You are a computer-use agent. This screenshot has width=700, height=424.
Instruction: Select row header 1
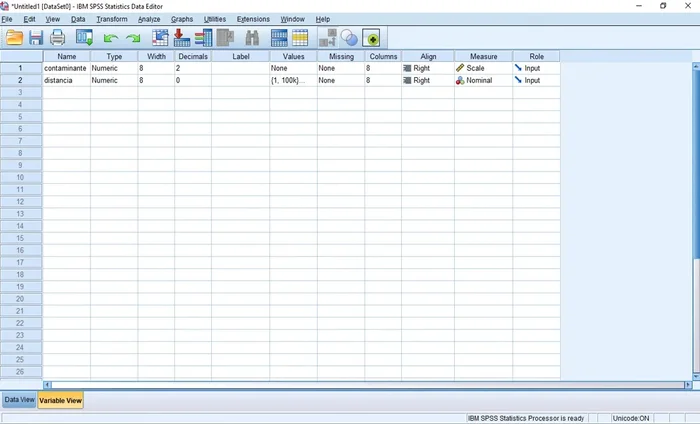click(x=21, y=68)
